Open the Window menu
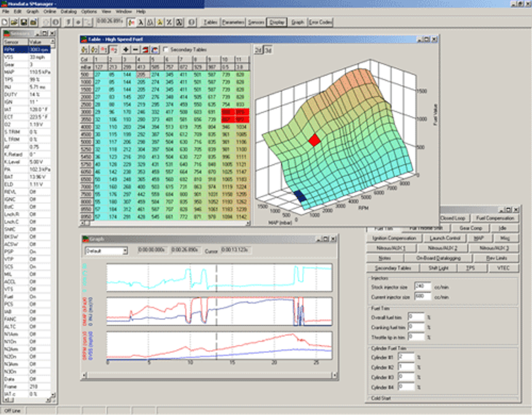Viewport: 532px width, 415px height. [123, 12]
